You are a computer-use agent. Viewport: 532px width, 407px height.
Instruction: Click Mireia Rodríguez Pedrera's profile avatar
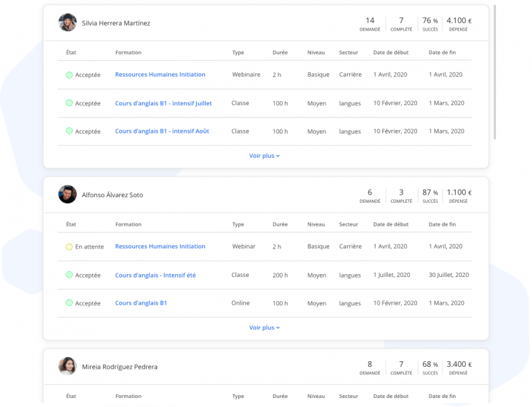point(67,366)
